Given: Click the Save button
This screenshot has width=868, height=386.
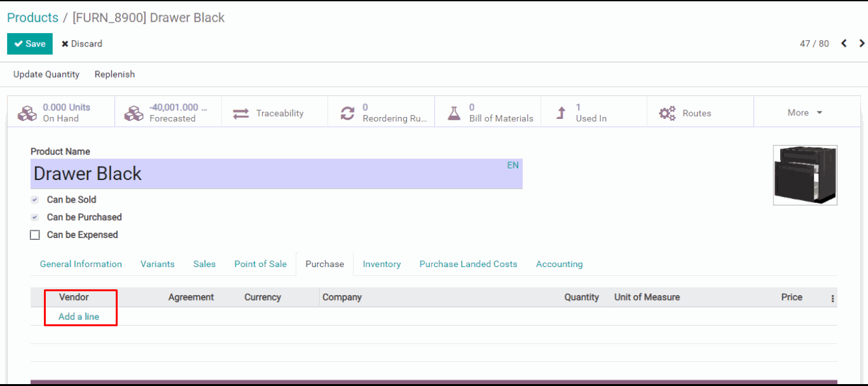Looking at the screenshot, I should point(30,44).
